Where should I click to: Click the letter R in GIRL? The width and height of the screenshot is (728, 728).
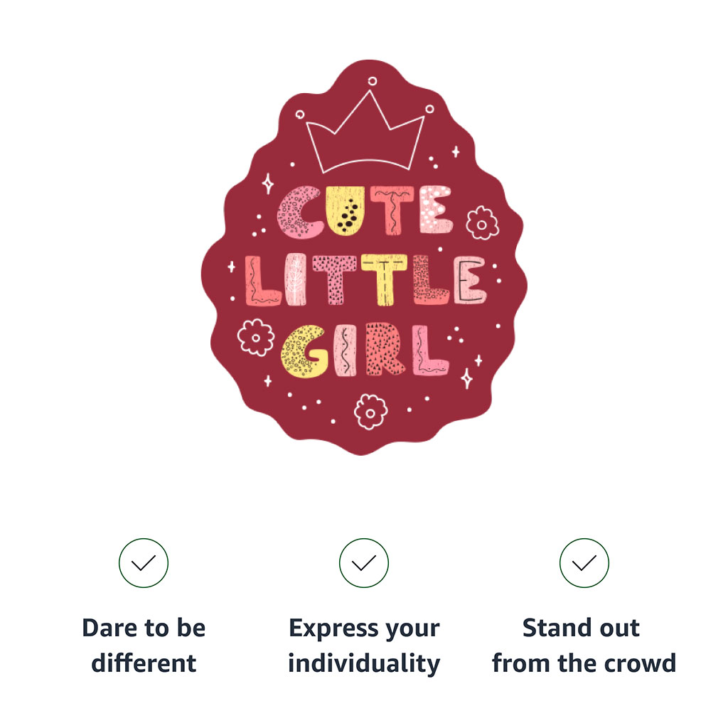click(x=385, y=350)
